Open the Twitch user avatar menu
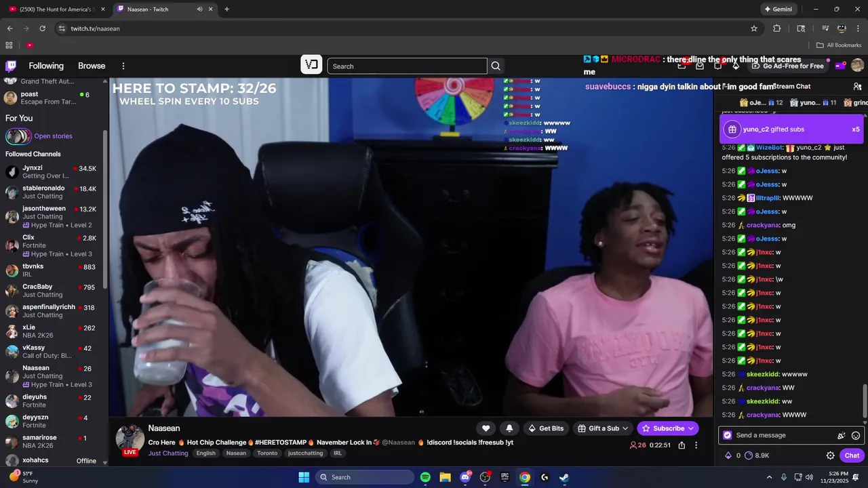This screenshot has height=488, width=868. click(857, 66)
